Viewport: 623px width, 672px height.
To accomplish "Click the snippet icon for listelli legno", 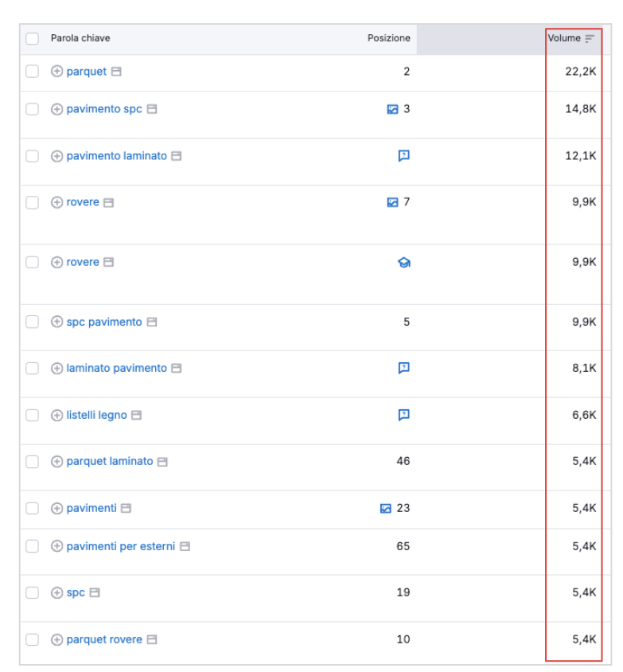I will [x=403, y=415].
